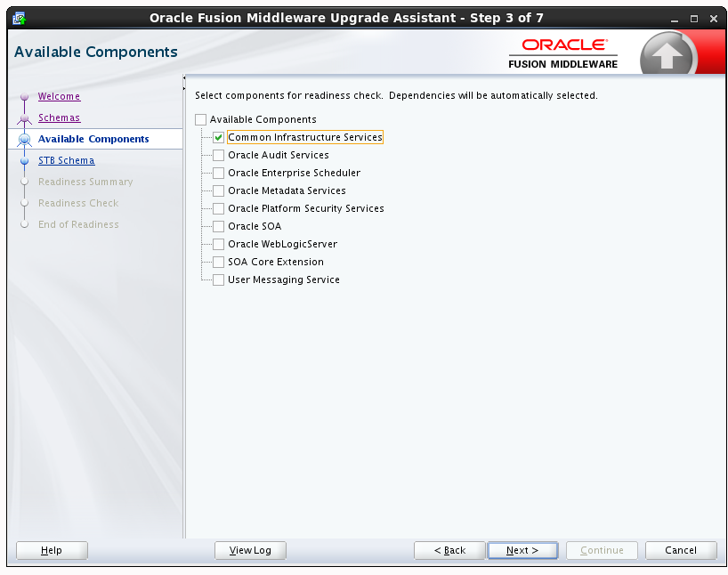Maximize the Upgrade Assistant window
Image resolution: width=728 pixels, height=575 pixels.
[694, 19]
